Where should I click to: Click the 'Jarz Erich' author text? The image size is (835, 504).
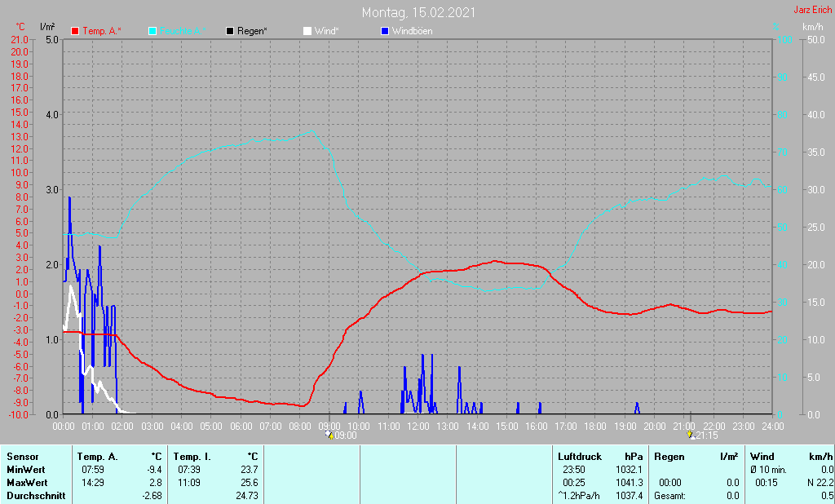click(813, 10)
